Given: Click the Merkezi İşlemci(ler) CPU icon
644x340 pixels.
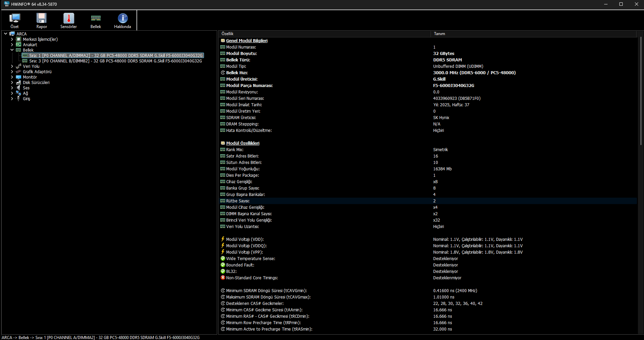Looking at the screenshot, I should tap(19, 39).
